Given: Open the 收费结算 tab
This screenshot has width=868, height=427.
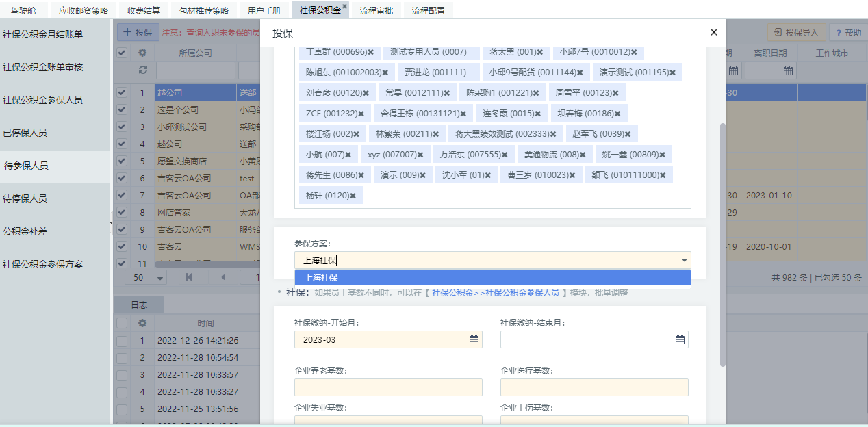Looking at the screenshot, I should [144, 10].
